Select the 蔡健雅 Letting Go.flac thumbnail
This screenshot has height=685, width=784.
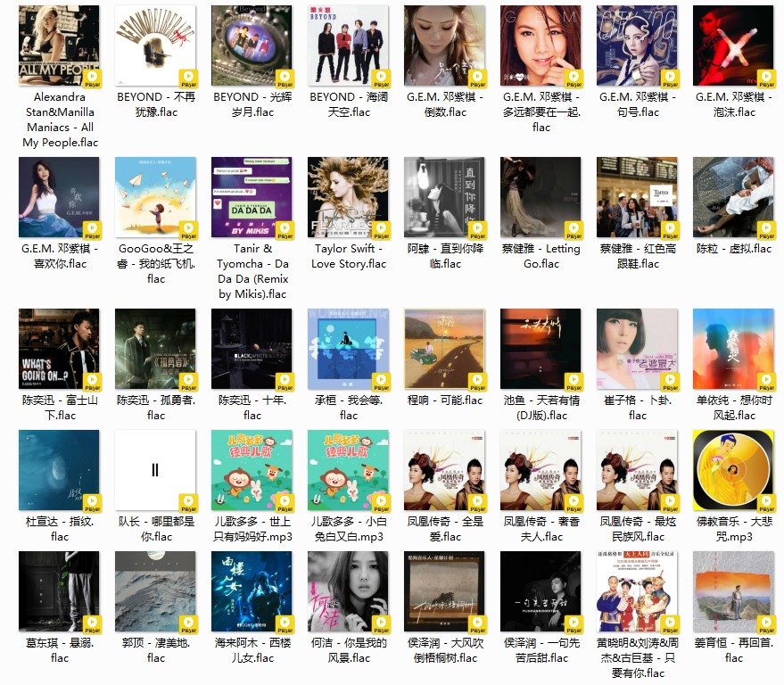point(541,197)
